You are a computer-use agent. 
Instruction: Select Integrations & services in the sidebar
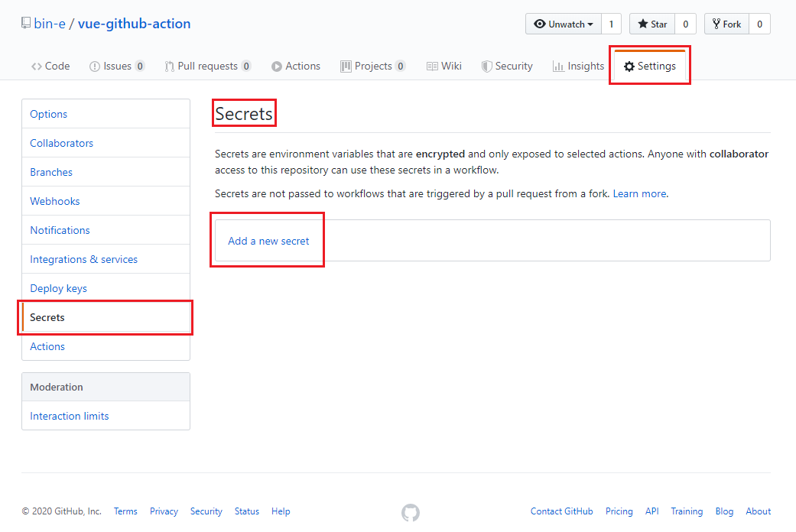(x=106, y=259)
